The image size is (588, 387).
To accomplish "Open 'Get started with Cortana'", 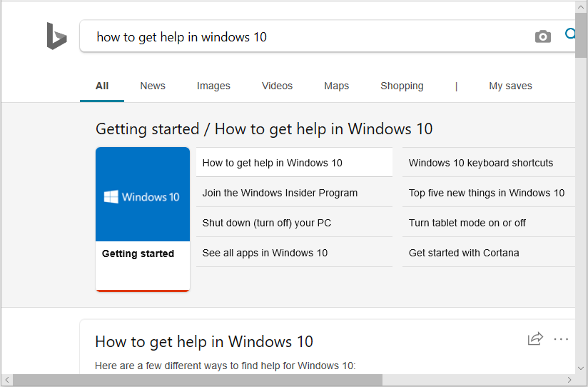I will click(x=489, y=253).
